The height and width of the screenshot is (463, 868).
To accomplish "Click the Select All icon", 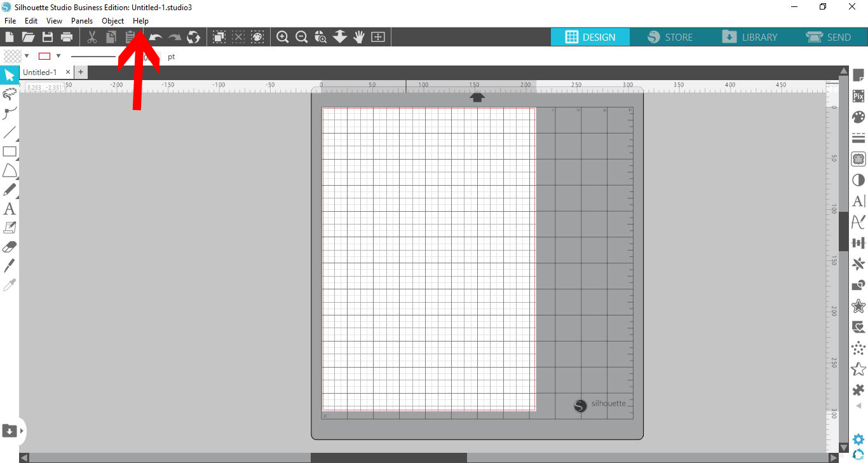I will click(x=219, y=37).
